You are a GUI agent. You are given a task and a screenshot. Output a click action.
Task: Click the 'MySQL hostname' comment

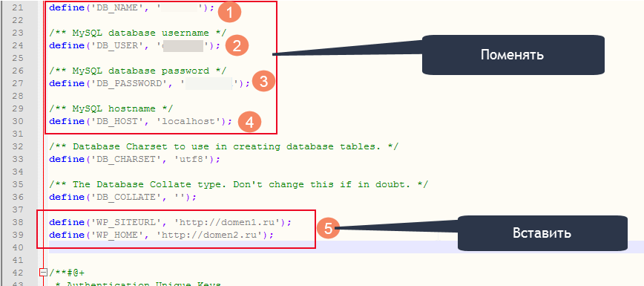tap(111, 108)
